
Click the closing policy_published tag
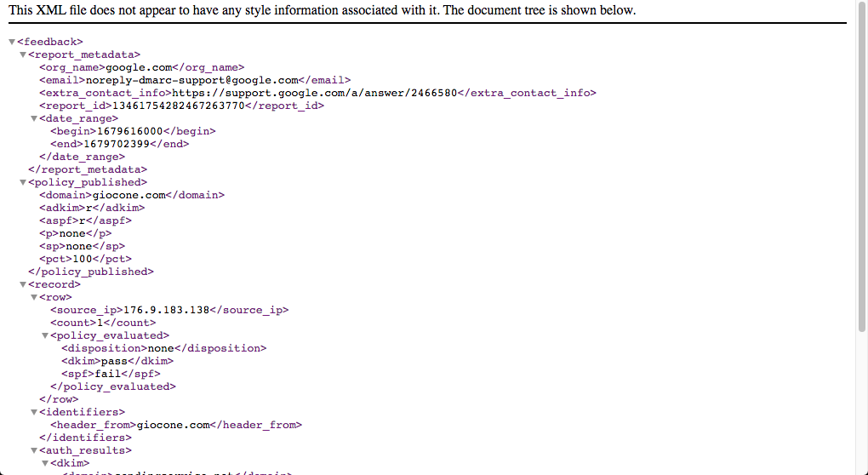coord(91,272)
